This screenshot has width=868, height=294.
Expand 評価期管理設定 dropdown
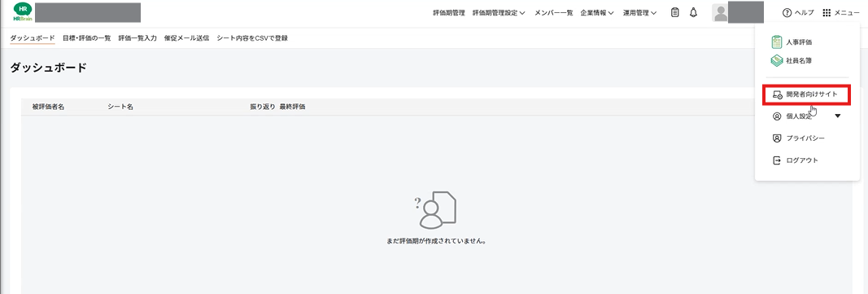tap(498, 13)
